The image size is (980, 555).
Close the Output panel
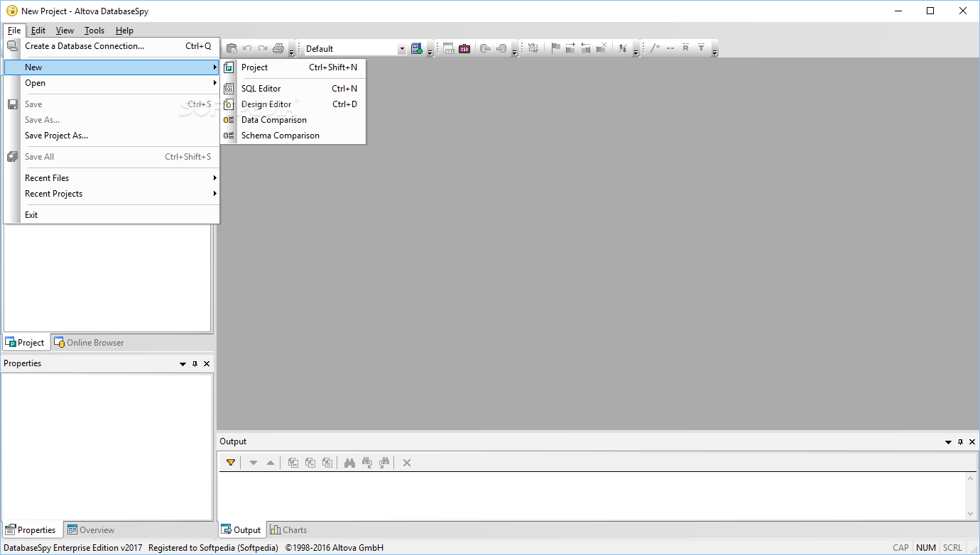click(x=972, y=442)
